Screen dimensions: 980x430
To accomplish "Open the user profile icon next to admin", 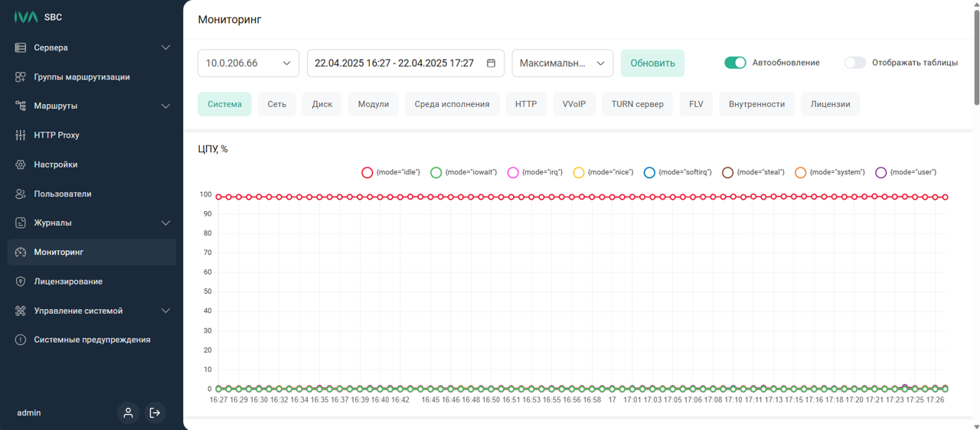I will click(128, 413).
